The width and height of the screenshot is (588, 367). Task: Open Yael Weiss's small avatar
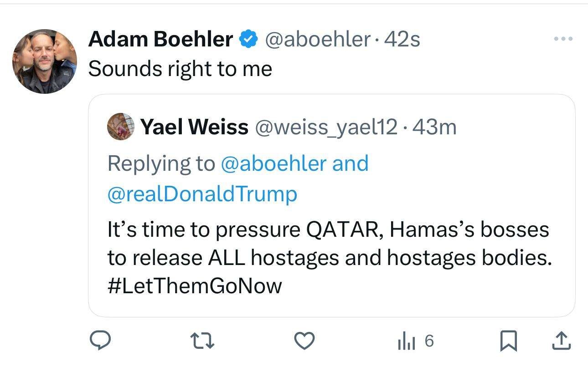click(121, 127)
